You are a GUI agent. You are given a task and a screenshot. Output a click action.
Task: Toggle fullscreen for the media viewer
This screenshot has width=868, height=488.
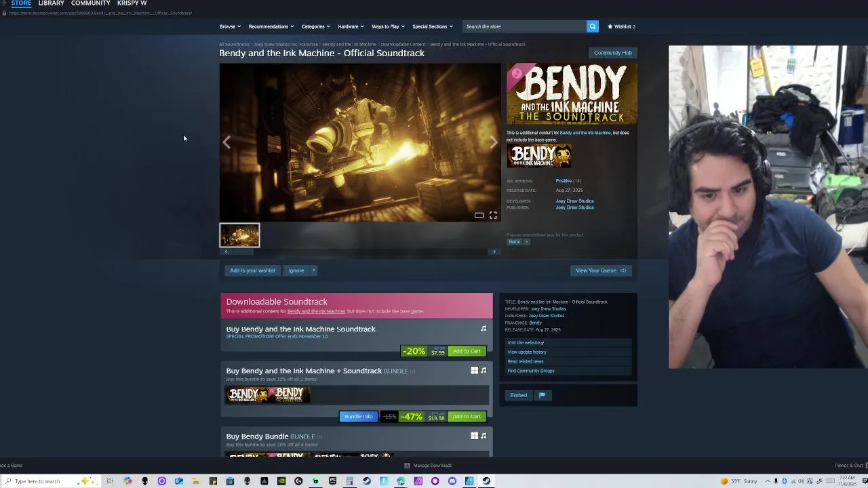tap(493, 215)
